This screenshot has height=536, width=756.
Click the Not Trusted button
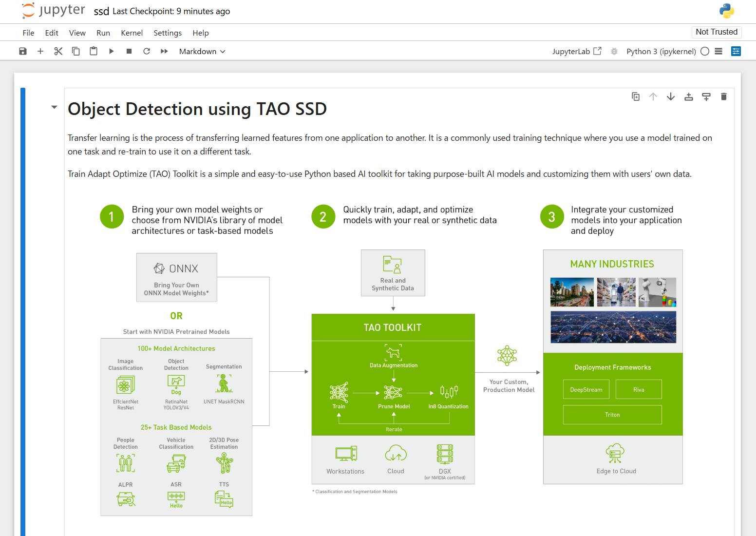(717, 32)
